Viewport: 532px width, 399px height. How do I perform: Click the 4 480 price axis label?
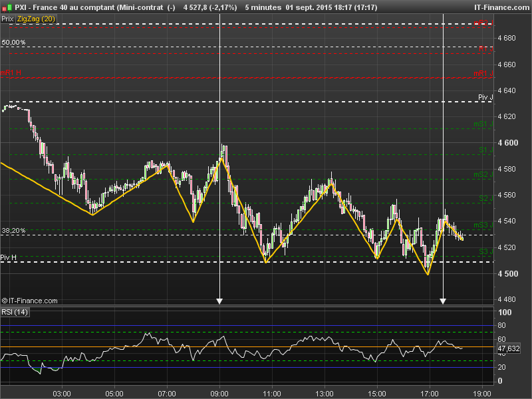coord(507,300)
